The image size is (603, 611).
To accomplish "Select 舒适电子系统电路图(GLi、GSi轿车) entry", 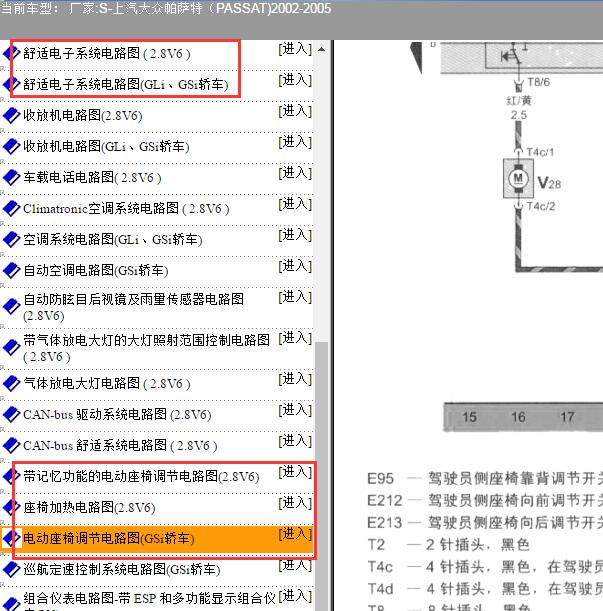I will pos(126,85).
